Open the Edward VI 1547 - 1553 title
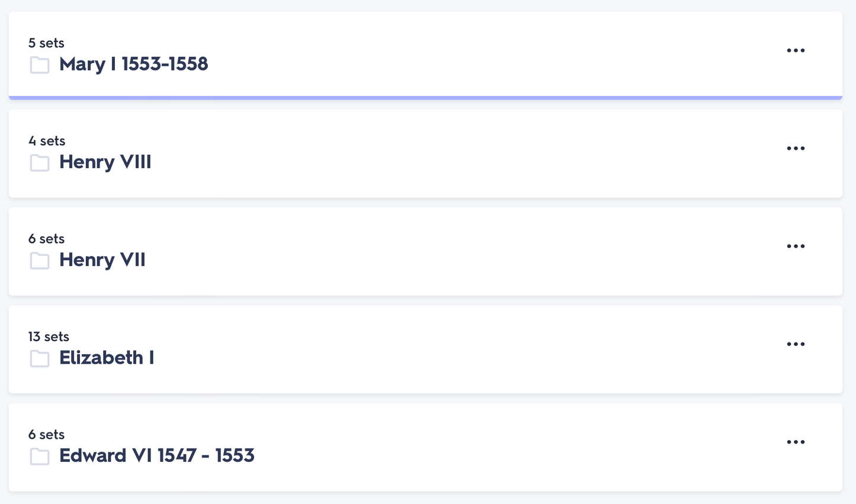The width and height of the screenshot is (856, 504). click(x=156, y=455)
